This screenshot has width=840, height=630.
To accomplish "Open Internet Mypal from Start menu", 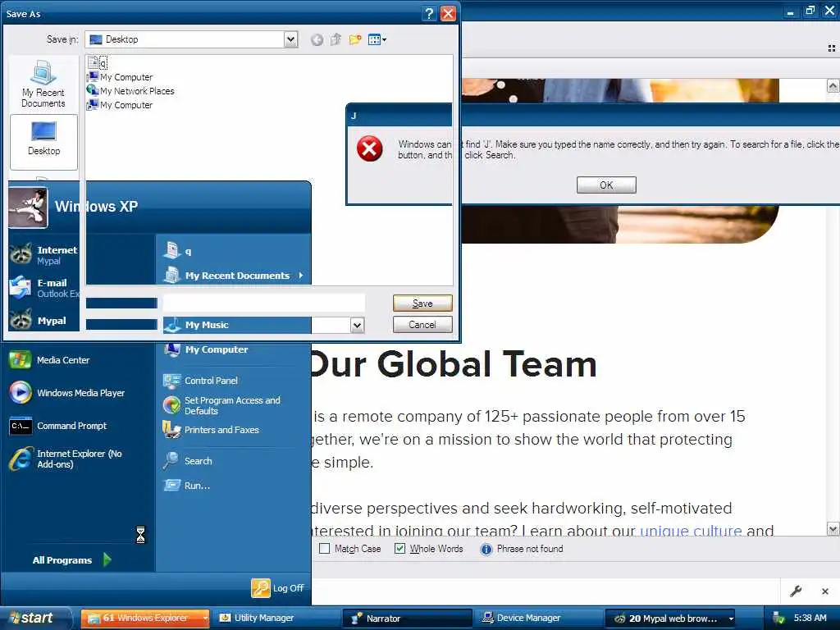I will [43, 255].
